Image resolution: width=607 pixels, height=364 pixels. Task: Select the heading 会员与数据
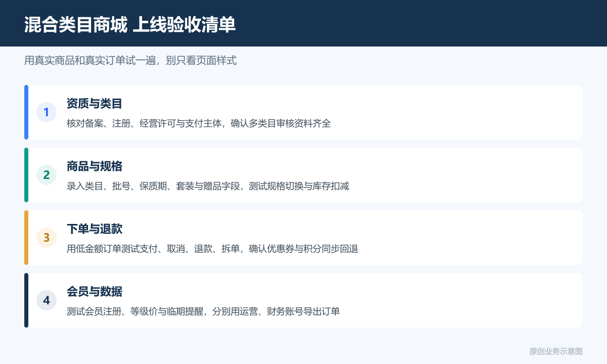(95, 292)
